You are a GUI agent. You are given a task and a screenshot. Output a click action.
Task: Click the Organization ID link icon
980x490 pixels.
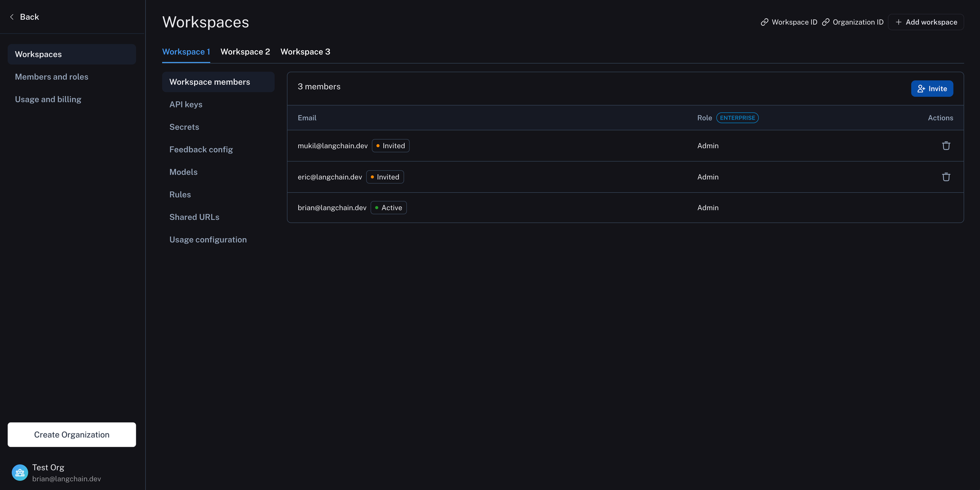(826, 22)
